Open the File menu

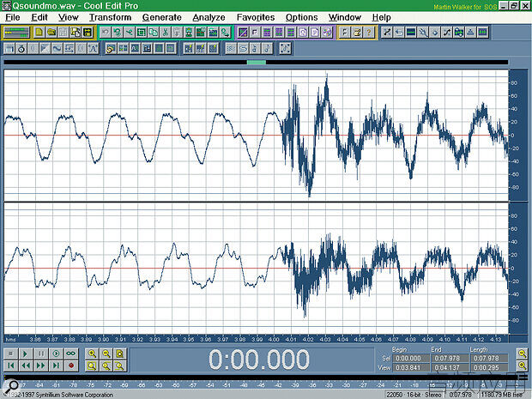coord(13,17)
